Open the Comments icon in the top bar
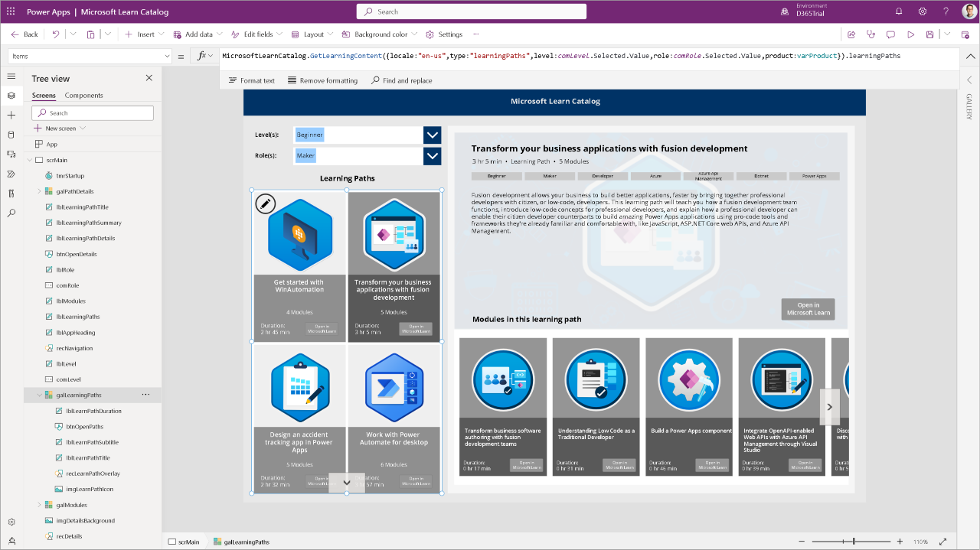This screenshot has width=980, height=550. tap(891, 34)
